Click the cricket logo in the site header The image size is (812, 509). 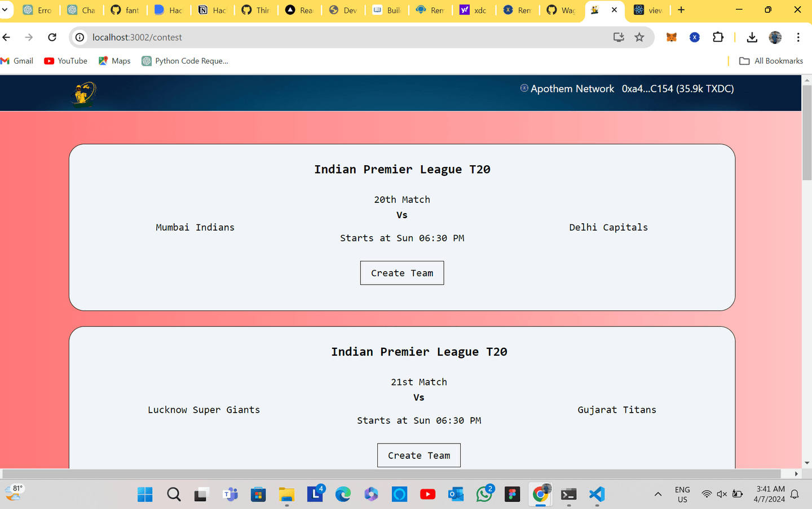click(84, 94)
